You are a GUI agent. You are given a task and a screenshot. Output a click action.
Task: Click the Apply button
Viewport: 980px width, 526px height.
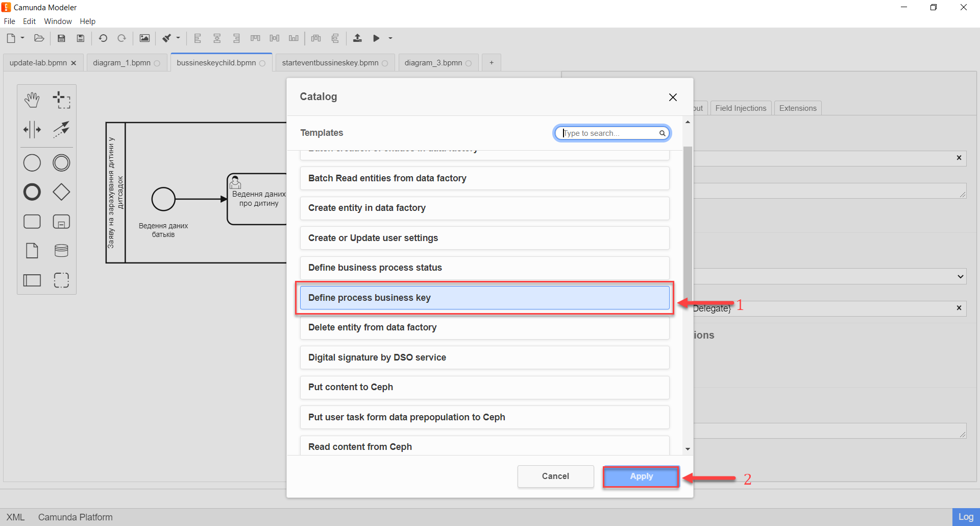pos(641,476)
